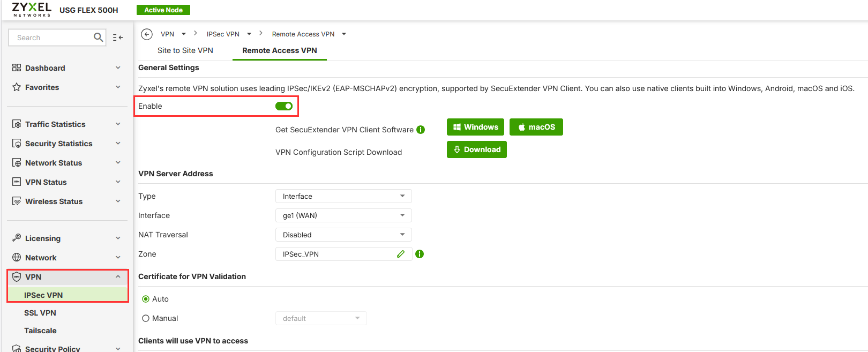Open the Type dropdown set to Interface
The width and height of the screenshot is (868, 352).
343,196
